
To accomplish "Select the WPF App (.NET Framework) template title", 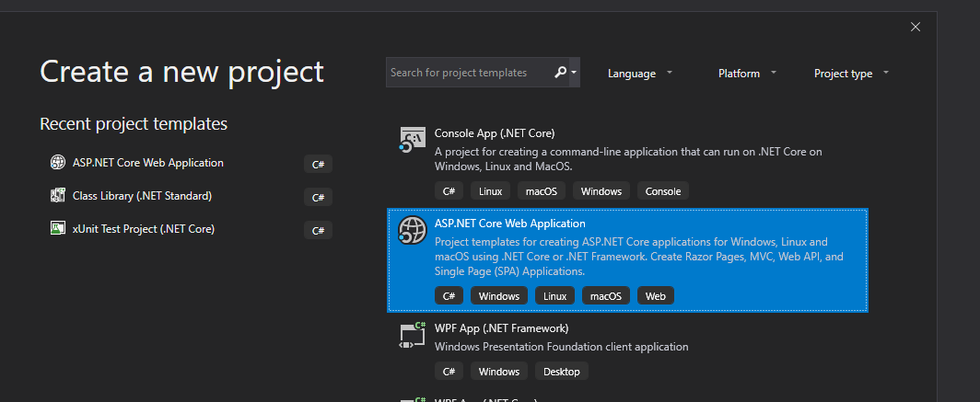I will click(x=501, y=327).
